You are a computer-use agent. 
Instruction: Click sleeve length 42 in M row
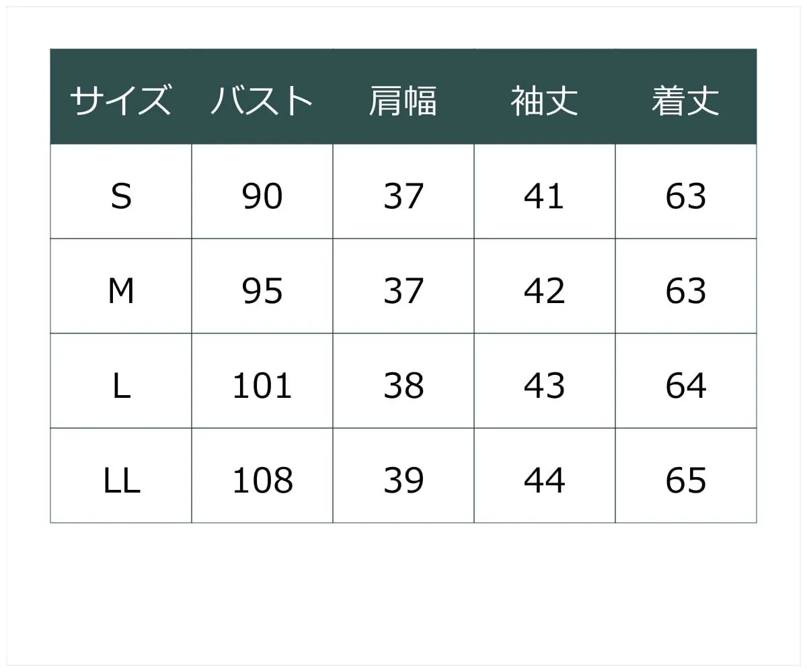click(545, 291)
